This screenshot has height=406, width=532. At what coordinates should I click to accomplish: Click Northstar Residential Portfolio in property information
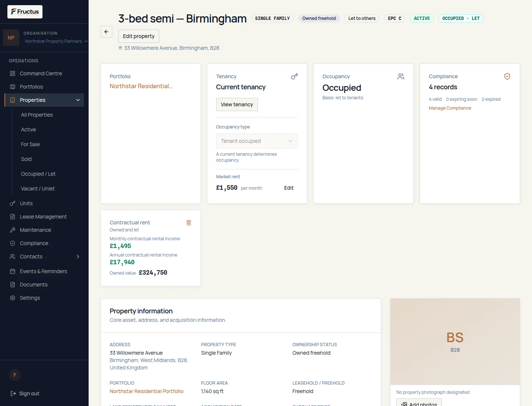[x=147, y=391]
